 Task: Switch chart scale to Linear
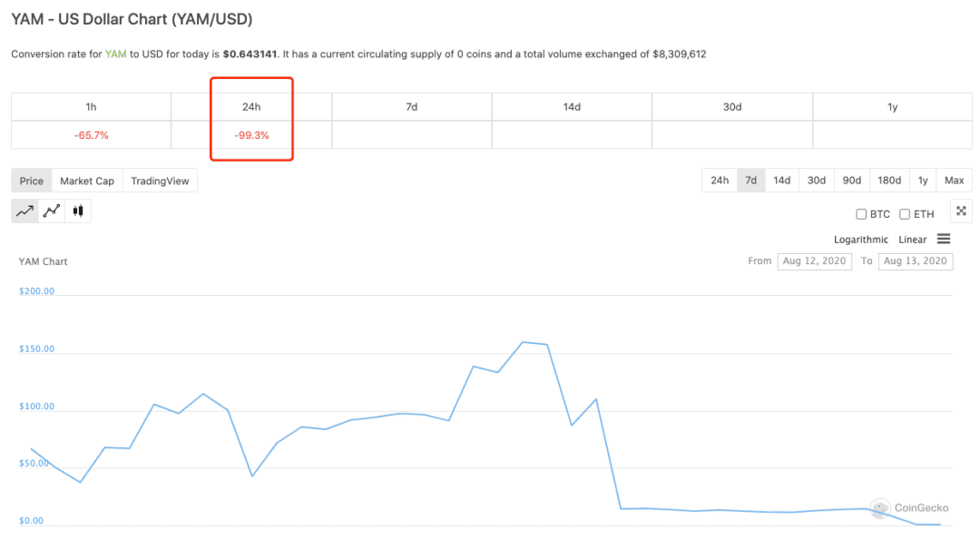[913, 240]
